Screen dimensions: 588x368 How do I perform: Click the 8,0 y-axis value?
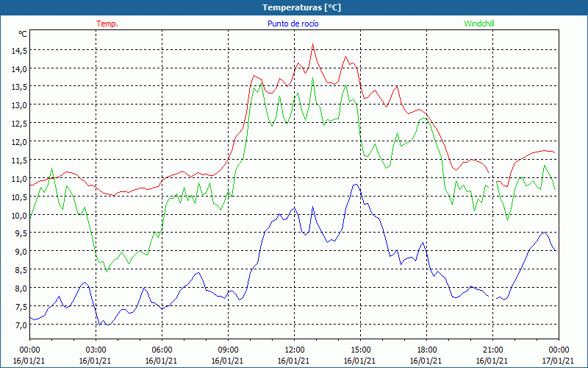coord(21,289)
